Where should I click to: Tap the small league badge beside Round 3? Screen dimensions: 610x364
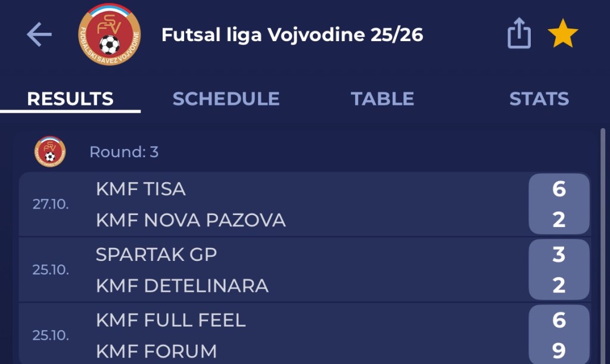(x=50, y=152)
